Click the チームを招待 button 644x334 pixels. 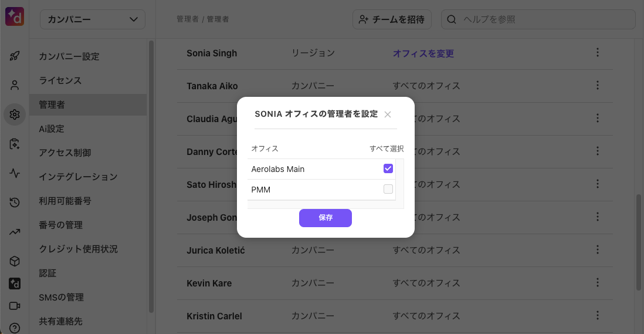[392, 19]
